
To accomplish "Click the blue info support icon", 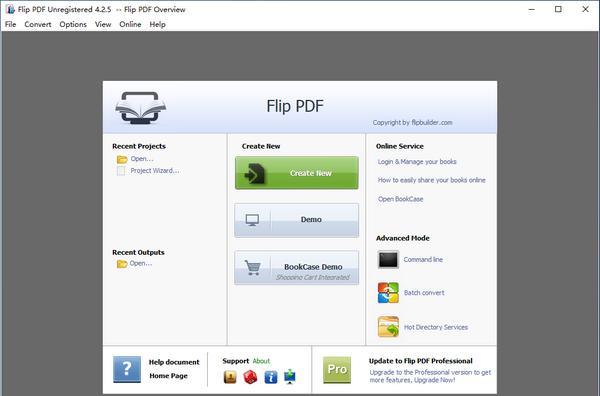I will tap(271, 377).
